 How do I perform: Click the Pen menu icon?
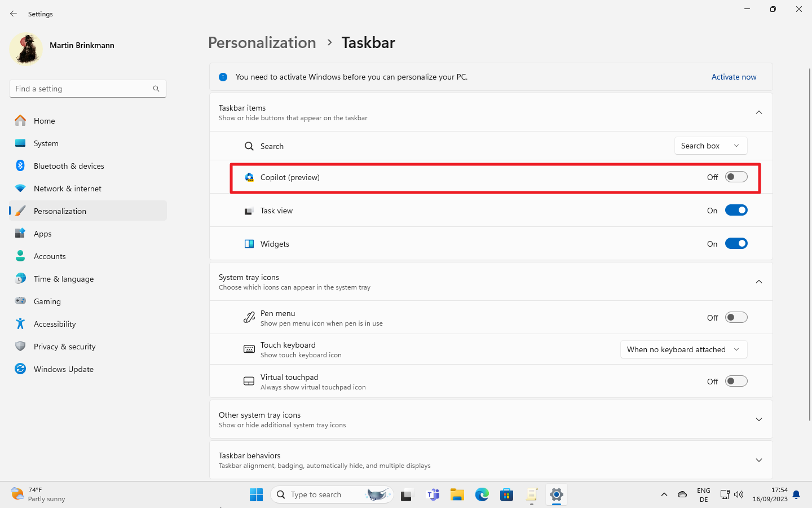tap(249, 318)
